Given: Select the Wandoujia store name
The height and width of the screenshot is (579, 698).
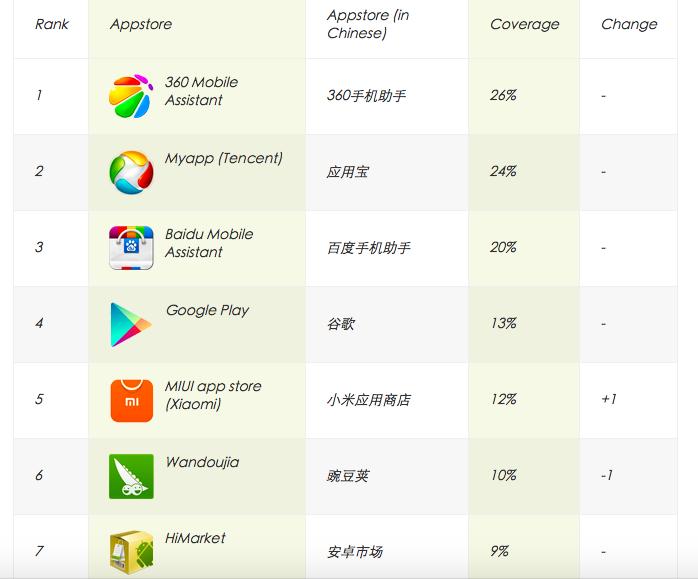Looking at the screenshot, I should 202,462.
